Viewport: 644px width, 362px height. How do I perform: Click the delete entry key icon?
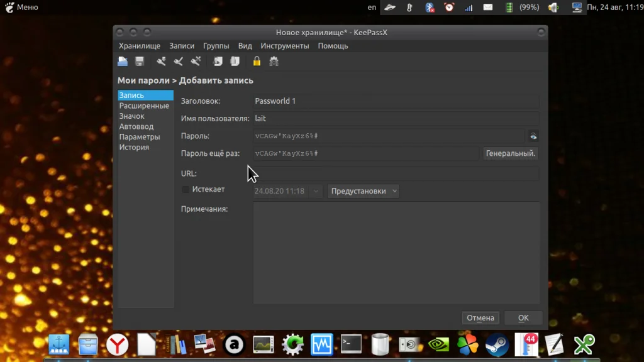[196, 62]
